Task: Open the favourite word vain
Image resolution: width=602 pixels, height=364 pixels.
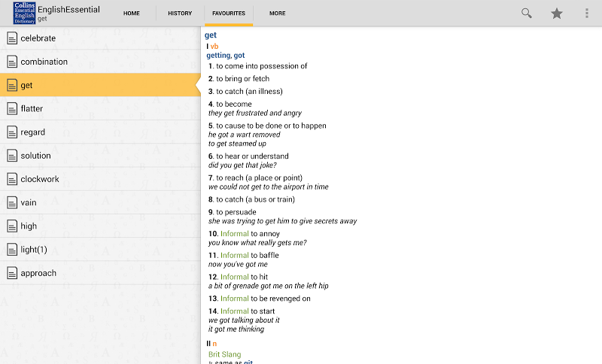Action: [100, 202]
